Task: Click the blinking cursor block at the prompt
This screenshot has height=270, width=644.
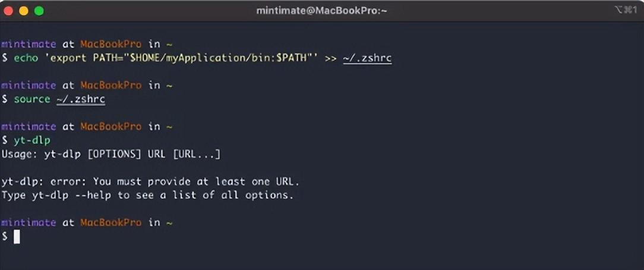Action: click(17, 237)
